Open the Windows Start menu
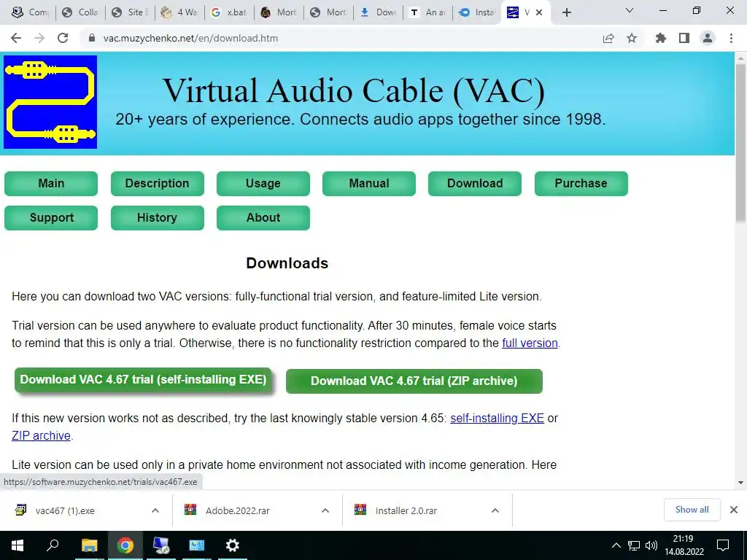The width and height of the screenshot is (747, 560). (x=18, y=545)
